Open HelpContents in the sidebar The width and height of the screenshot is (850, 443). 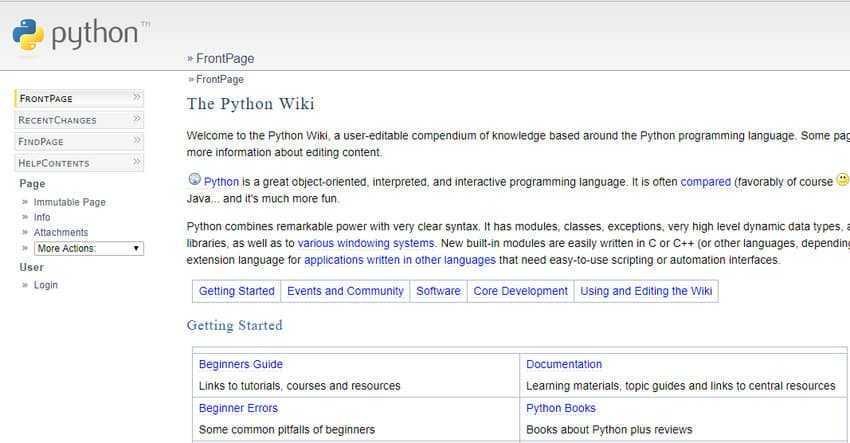click(79, 163)
